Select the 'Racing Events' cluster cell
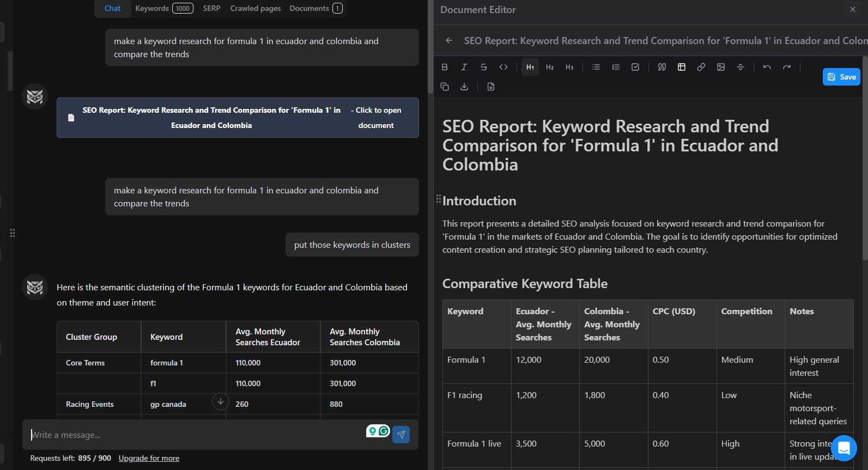 (x=99, y=404)
